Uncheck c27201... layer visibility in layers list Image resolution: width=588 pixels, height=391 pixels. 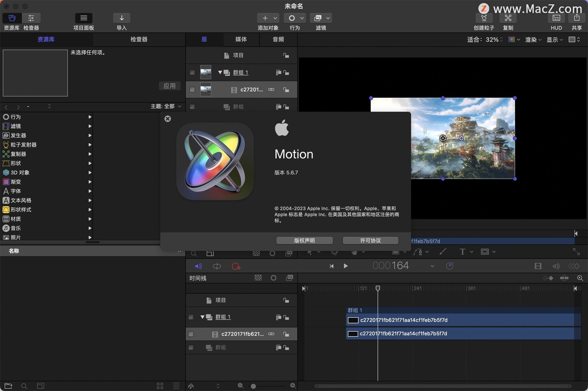click(192, 90)
